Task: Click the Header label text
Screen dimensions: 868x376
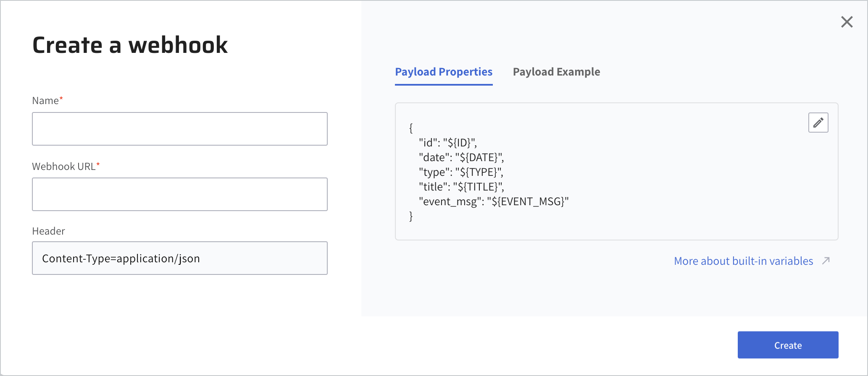Action: click(49, 231)
